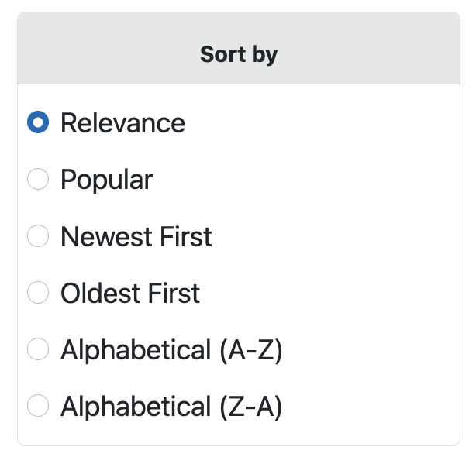Select the Popular radio button
The height and width of the screenshot is (457, 476).
pyautogui.click(x=38, y=180)
